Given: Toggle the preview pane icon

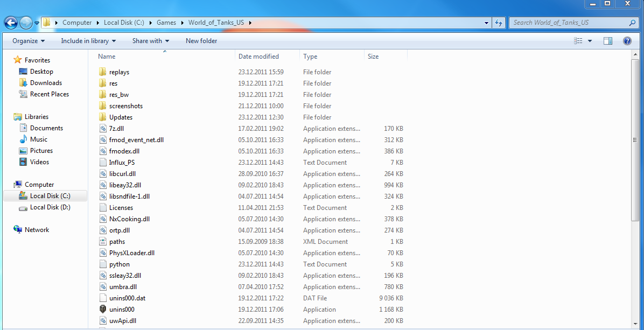Looking at the screenshot, I should click(x=608, y=40).
